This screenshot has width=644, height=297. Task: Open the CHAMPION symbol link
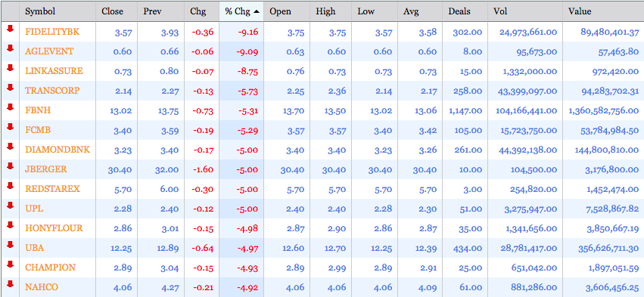click(51, 268)
